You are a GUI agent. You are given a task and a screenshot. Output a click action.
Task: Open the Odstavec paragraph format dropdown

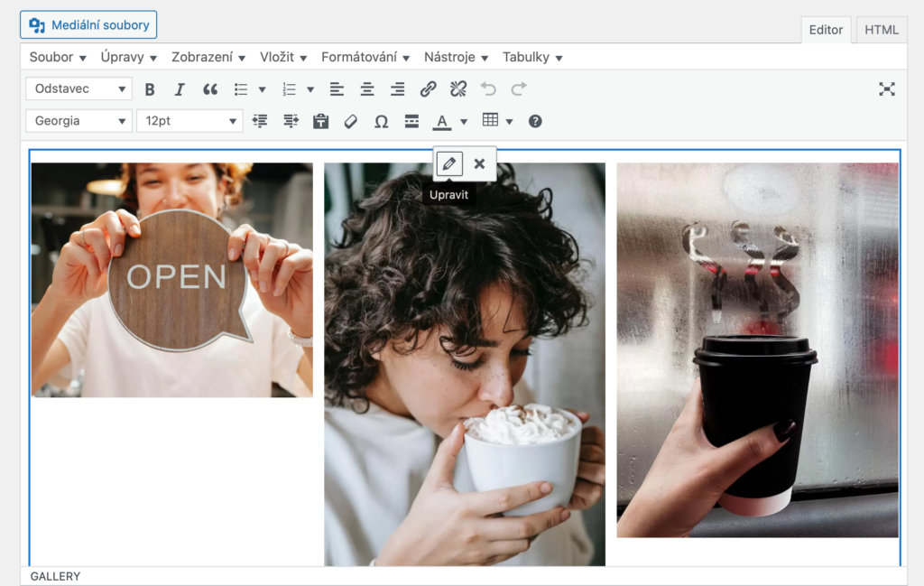click(79, 88)
